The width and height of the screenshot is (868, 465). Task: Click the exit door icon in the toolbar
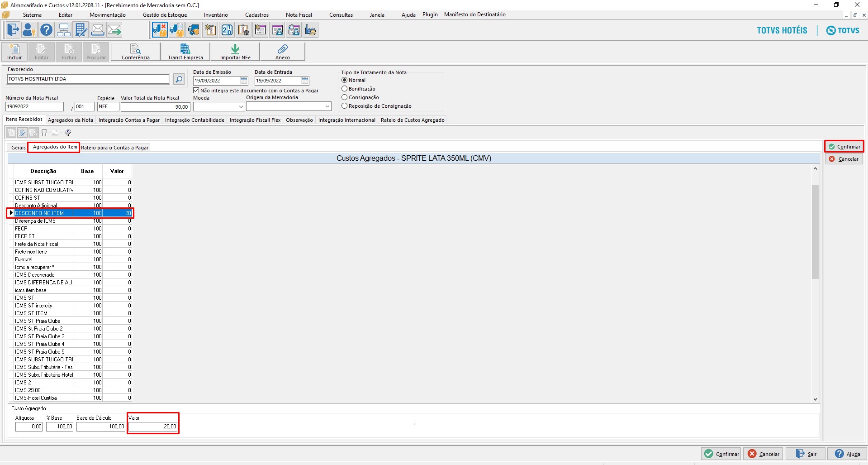click(12, 29)
